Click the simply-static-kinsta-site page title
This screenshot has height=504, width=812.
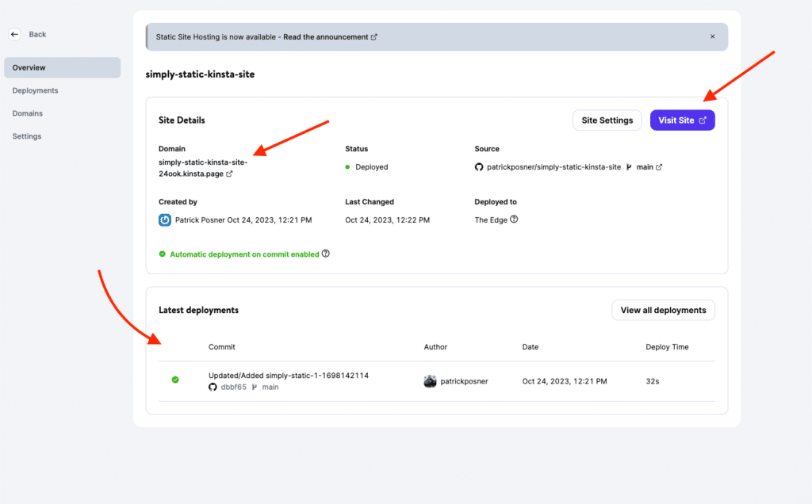(200, 74)
